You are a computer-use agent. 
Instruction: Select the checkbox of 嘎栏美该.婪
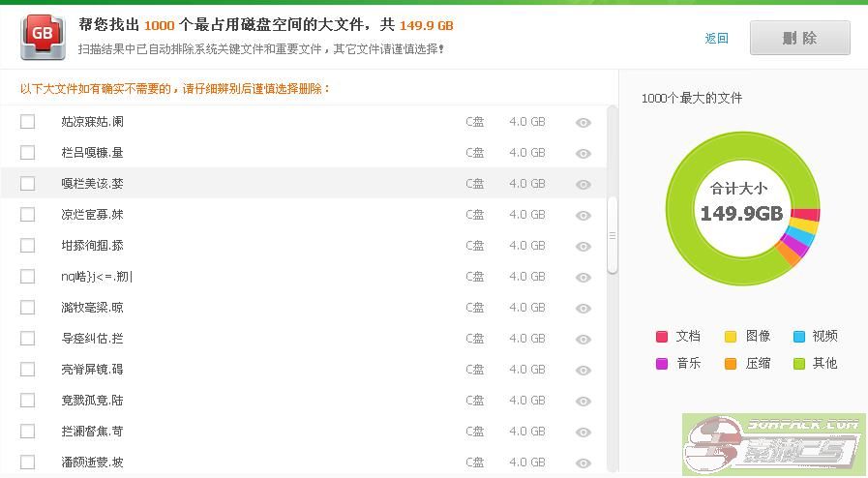[x=27, y=183]
